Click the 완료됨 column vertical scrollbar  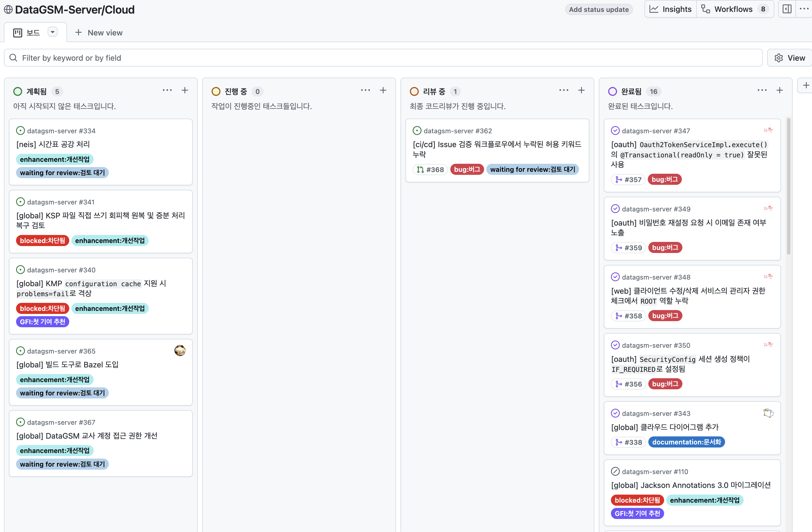coord(788,186)
